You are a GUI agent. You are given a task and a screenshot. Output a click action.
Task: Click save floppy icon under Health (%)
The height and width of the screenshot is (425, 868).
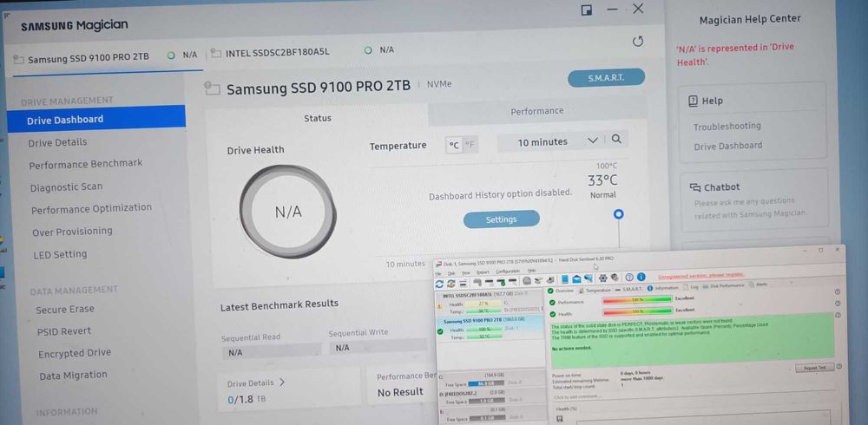point(558,419)
